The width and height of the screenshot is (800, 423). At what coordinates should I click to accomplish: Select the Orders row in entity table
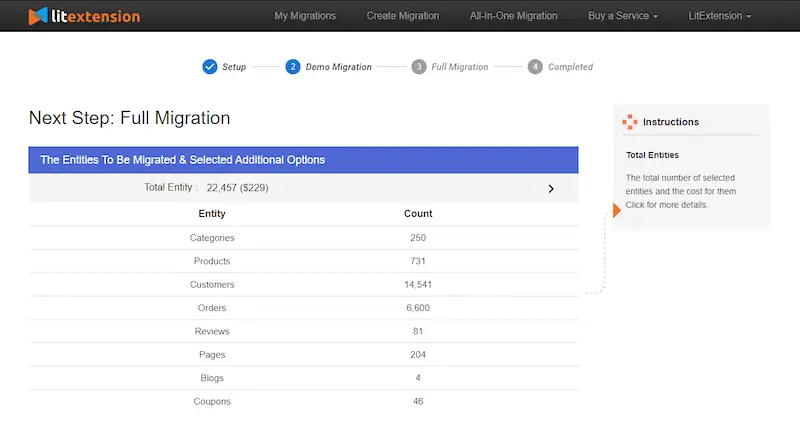pos(303,308)
